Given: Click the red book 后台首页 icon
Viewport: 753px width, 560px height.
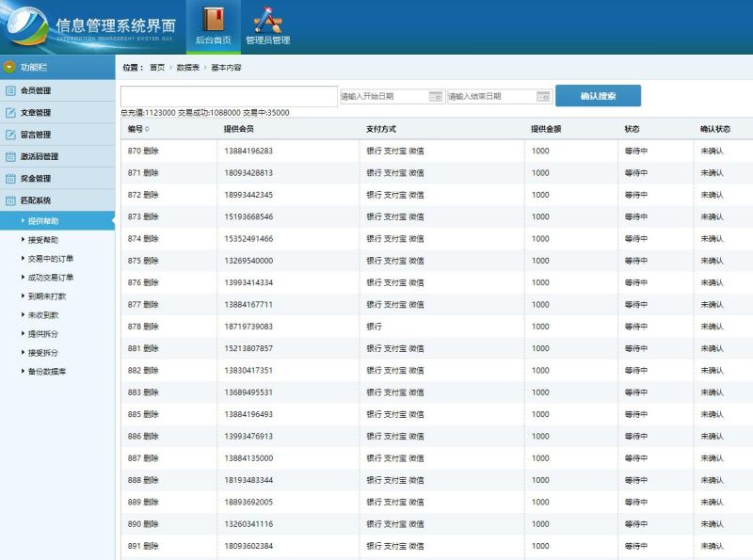Looking at the screenshot, I should [x=214, y=20].
